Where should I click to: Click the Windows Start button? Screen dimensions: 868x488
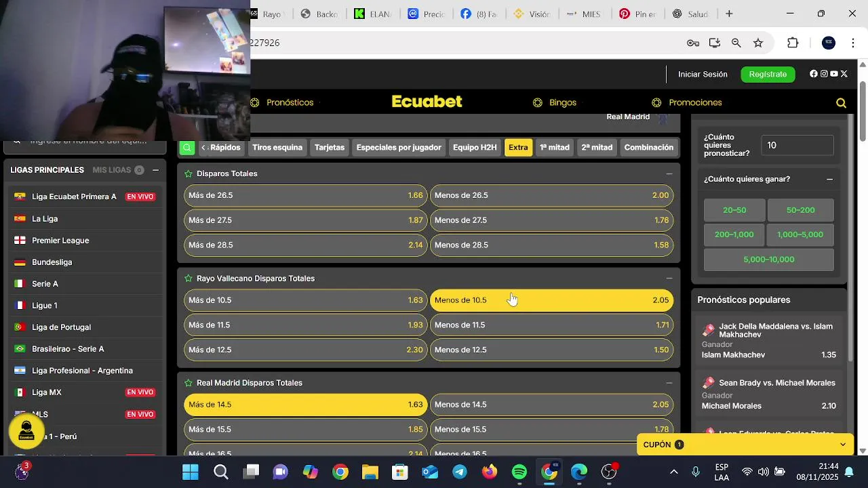pyautogui.click(x=191, y=472)
